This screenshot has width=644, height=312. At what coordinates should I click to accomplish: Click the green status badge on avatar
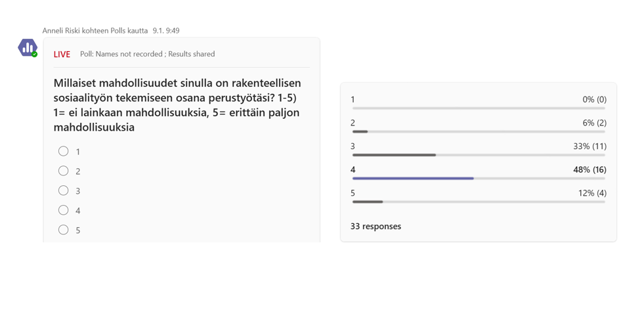pyautogui.click(x=35, y=55)
